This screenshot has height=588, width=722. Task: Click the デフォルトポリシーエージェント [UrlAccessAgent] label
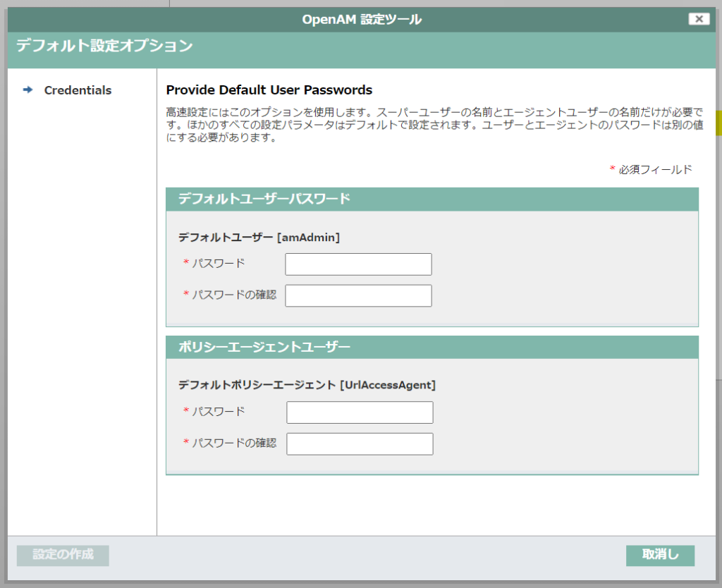tap(307, 385)
